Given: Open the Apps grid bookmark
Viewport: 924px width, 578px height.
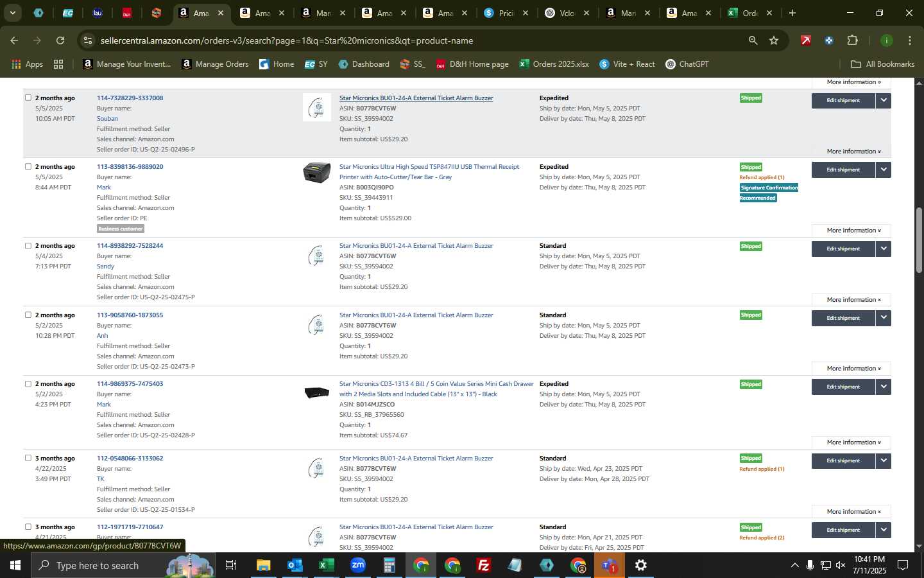Looking at the screenshot, I should (28, 64).
